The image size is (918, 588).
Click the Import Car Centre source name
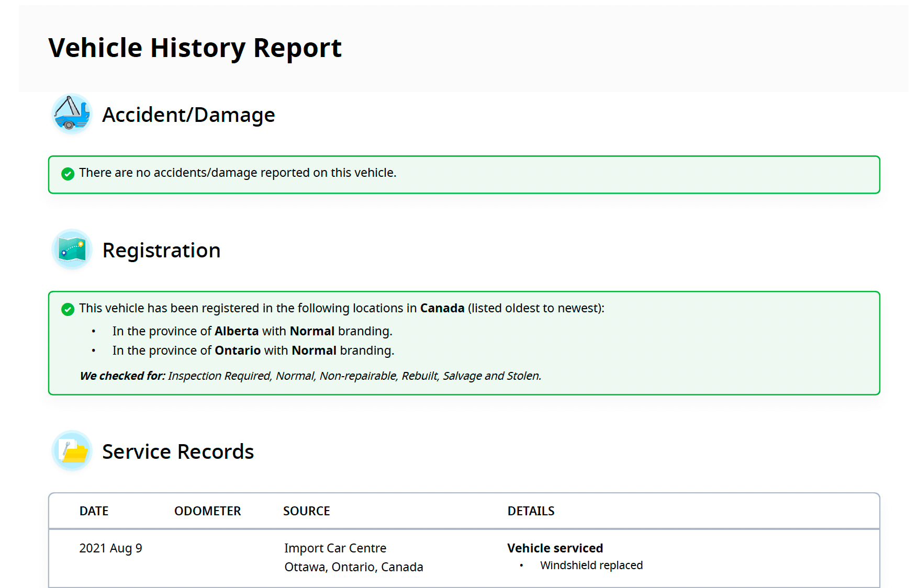tap(335, 548)
